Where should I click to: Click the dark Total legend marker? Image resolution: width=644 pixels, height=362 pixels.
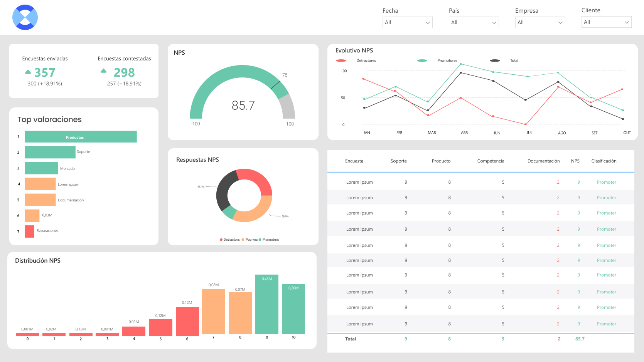click(x=495, y=60)
